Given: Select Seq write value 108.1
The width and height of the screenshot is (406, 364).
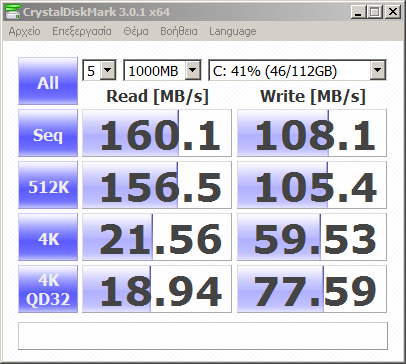Looking at the screenshot, I should click(312, 133).
